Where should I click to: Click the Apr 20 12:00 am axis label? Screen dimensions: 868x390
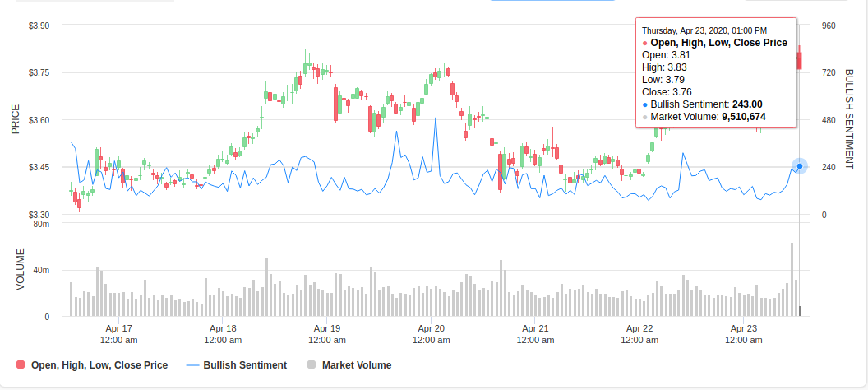432,333
